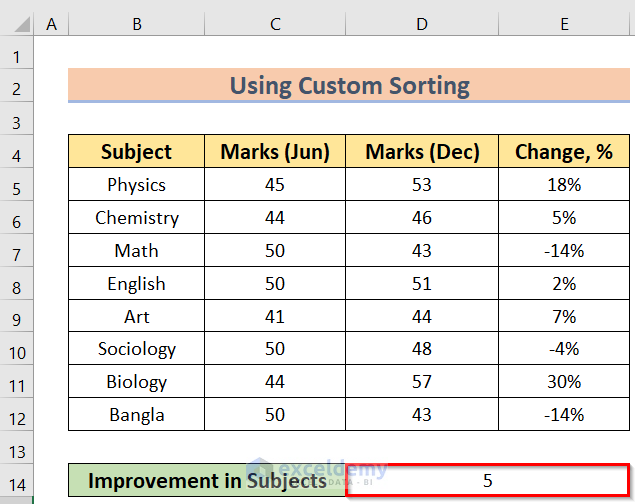Select the 'Improvement in Subjects' label cell
The height and width of the screenshot is (504, 635).
(207, 481)
